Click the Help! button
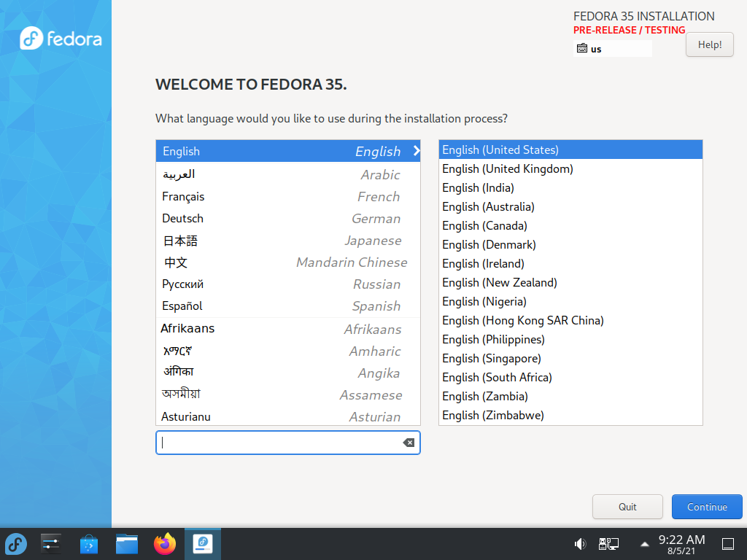 coord(709,44)
